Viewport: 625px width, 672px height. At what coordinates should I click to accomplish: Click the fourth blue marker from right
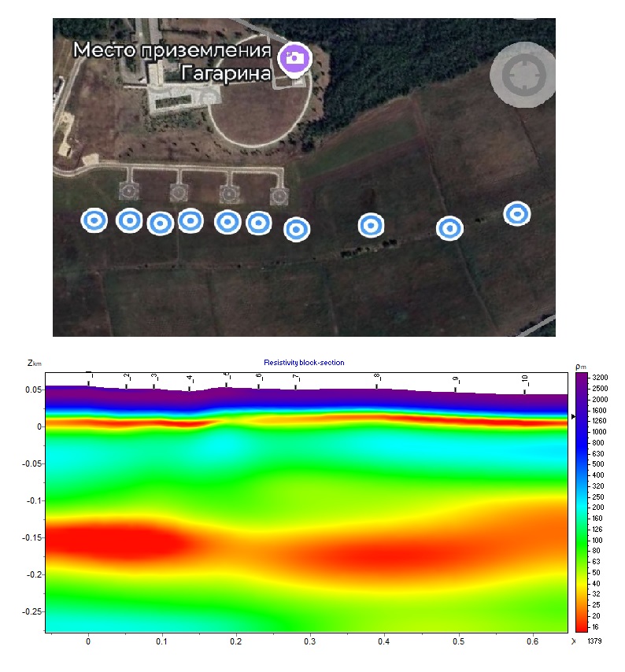pyautogui.click(x=296, y=229)
